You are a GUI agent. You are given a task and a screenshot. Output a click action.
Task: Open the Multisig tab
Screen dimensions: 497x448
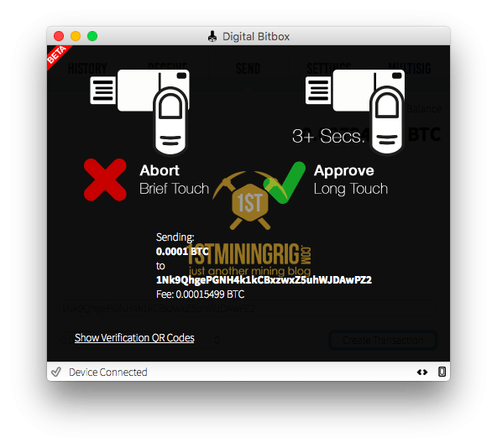410,69
